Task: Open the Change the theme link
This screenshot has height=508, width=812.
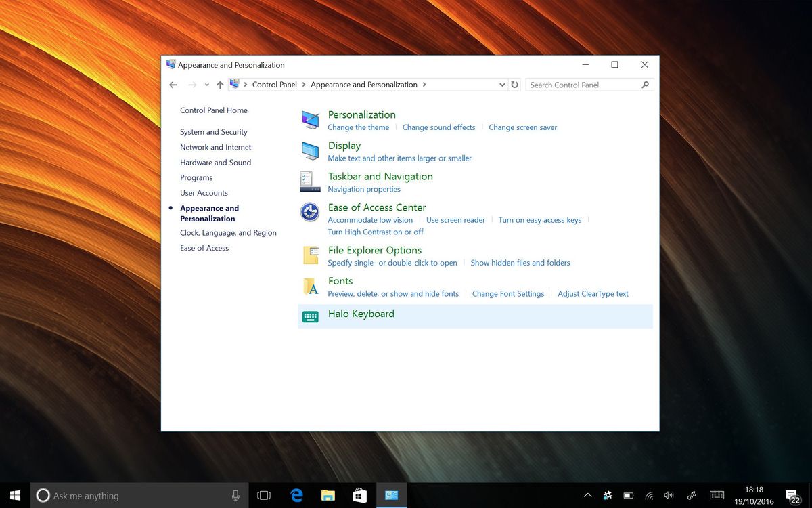Action: (x=358, y=127)
